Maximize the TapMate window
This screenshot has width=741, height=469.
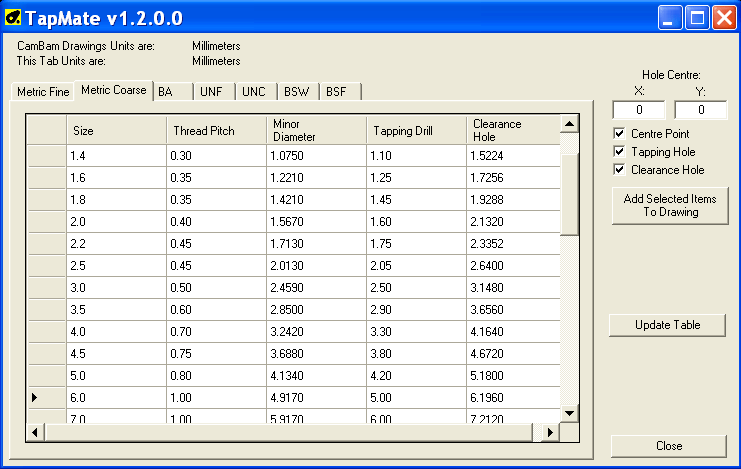(x=697, y=18)
